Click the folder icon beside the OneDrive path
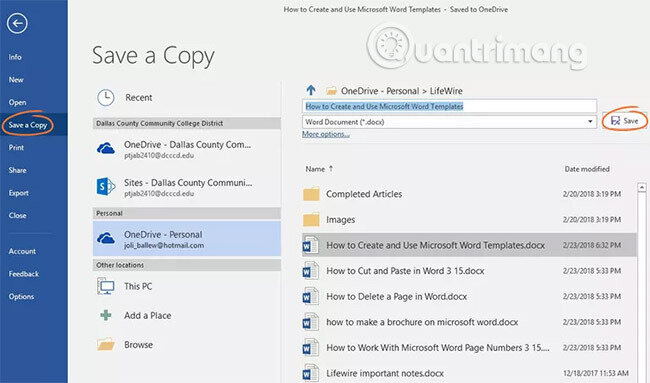Image resolution: width=650 pixels, height=383 pixels. click(331, 90)
